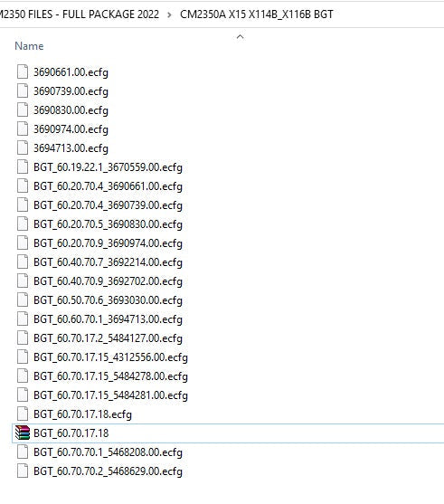Click file icon next to BGT_60.40.70.7_3692214.00.ecfg

click(23, 262)
